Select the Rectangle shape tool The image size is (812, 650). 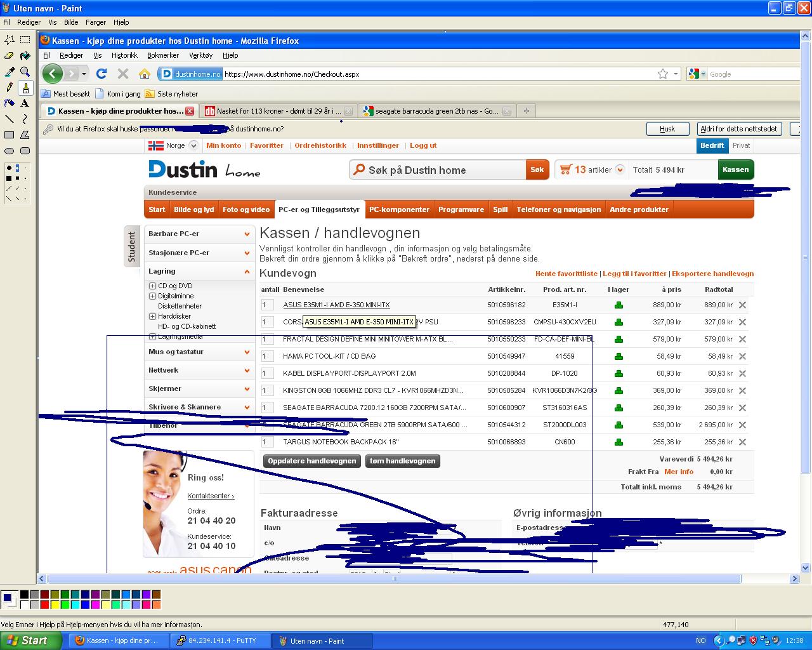[x=10, y=135]
